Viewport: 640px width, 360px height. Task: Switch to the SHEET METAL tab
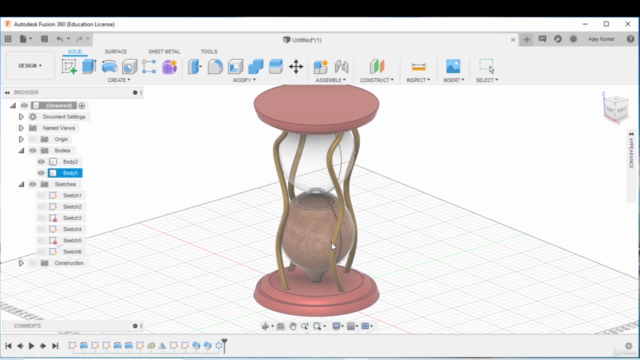point(164,51)
